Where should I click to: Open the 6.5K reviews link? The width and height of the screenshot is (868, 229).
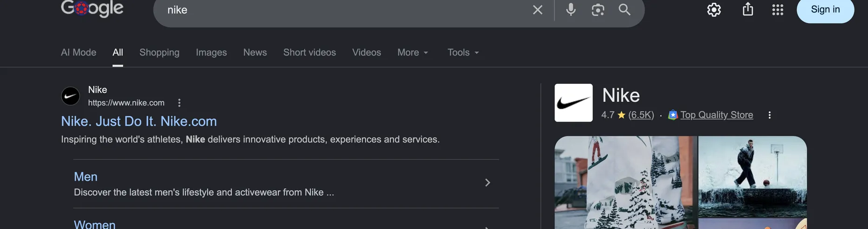tap(641, 115)
